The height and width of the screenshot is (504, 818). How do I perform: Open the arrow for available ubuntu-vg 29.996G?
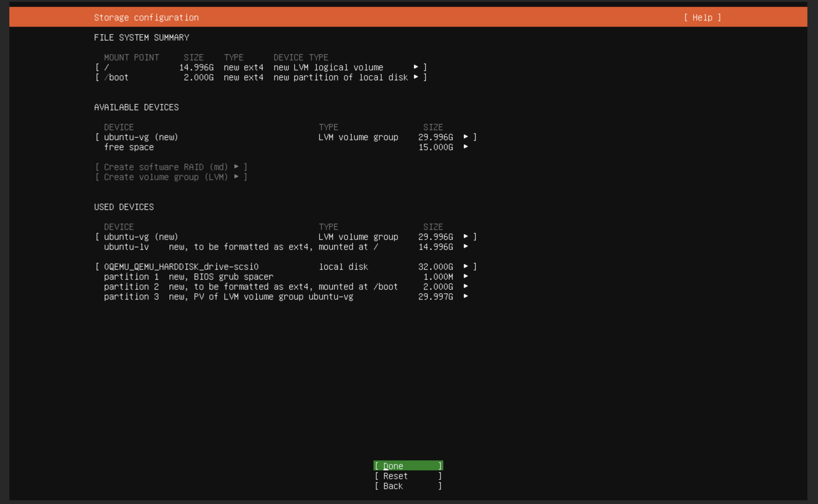click(466, 137)
